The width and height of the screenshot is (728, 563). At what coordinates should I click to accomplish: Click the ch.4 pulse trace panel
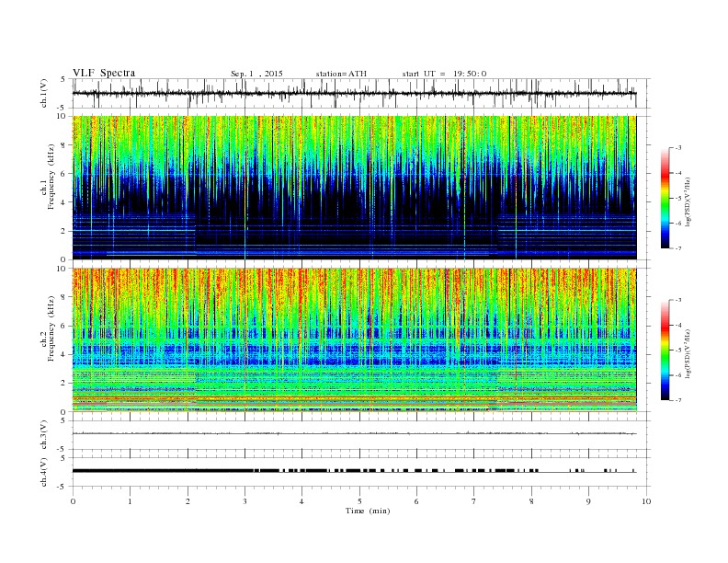pyautogui.click(x=361, y=472)
